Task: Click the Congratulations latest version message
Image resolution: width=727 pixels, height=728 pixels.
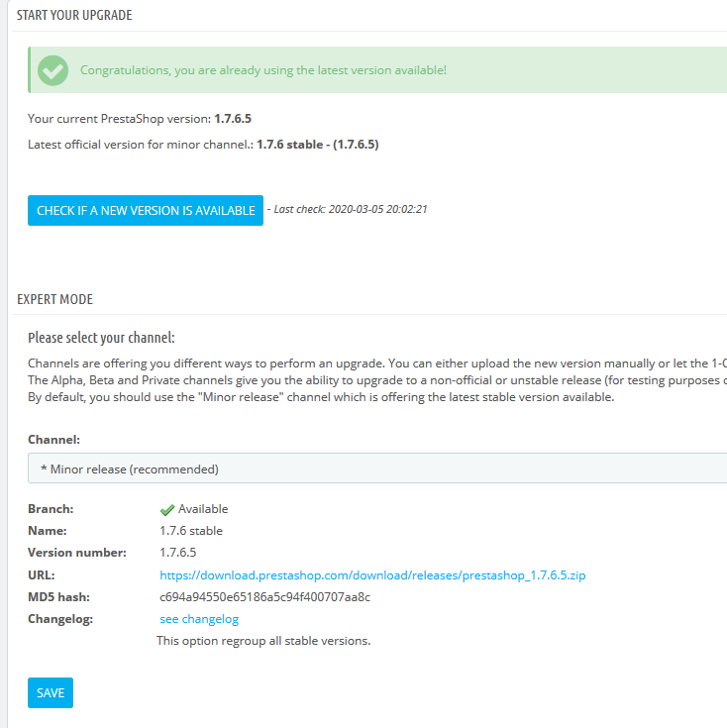Action: (x=262, y=70)
